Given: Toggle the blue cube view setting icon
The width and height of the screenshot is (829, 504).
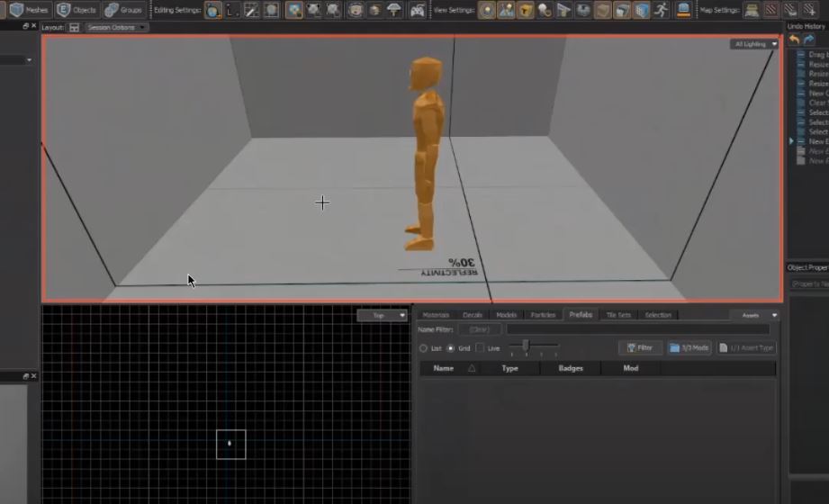Looking at the screenshot, I should tap(642, 10).
